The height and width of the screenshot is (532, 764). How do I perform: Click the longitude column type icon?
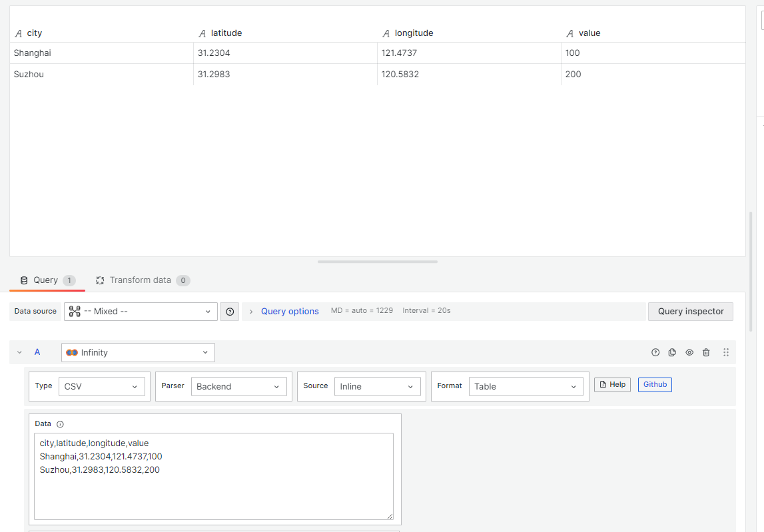(x=386, y=33)
